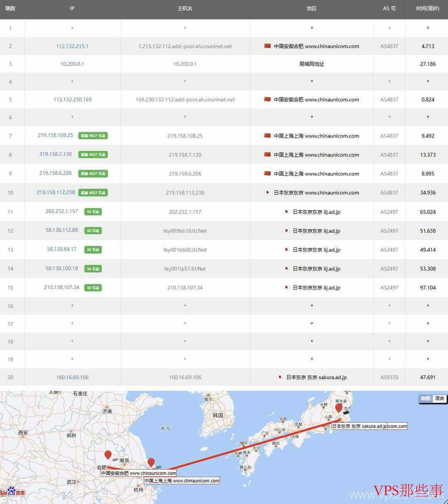Click the China flag in the 112.132.215.1 row
Viewport: 448px width, 504px height.
click(268, 46)
